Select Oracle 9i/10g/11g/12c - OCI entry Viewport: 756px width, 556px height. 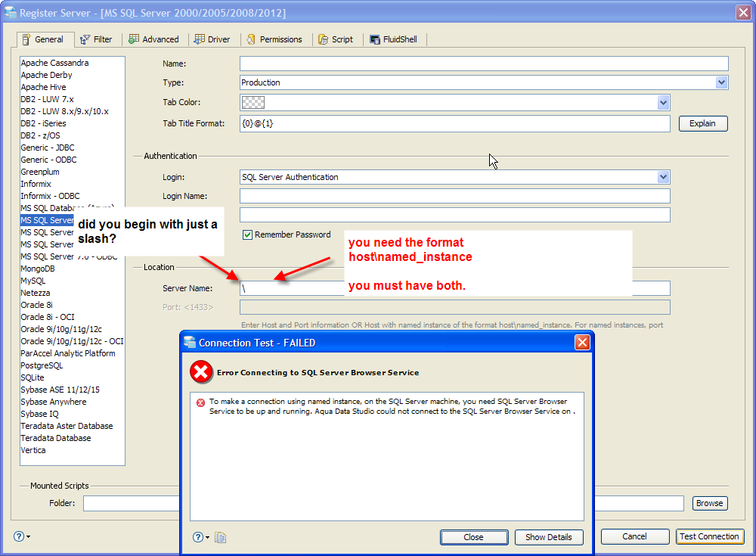(72, 341)
